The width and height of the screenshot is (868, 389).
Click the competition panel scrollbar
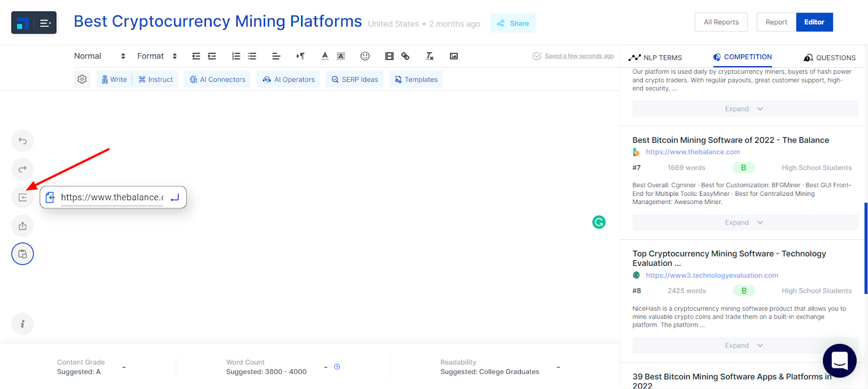(866, 248)
